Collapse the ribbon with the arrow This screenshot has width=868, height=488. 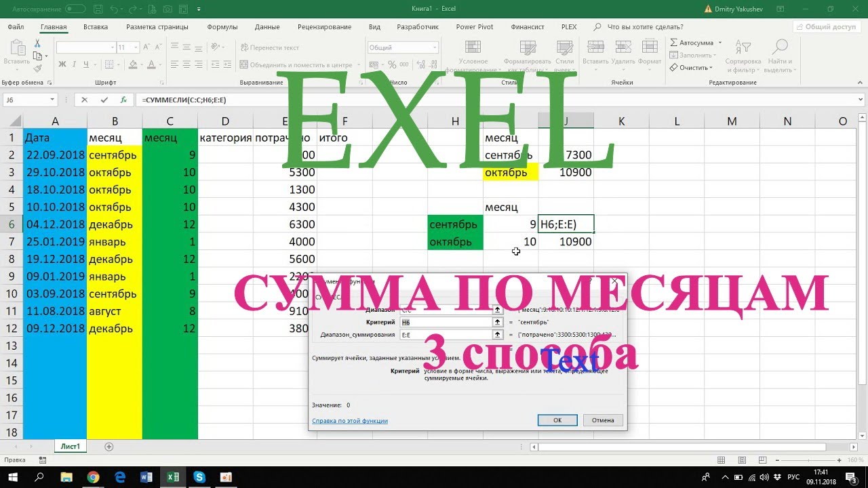click(860, 82)
